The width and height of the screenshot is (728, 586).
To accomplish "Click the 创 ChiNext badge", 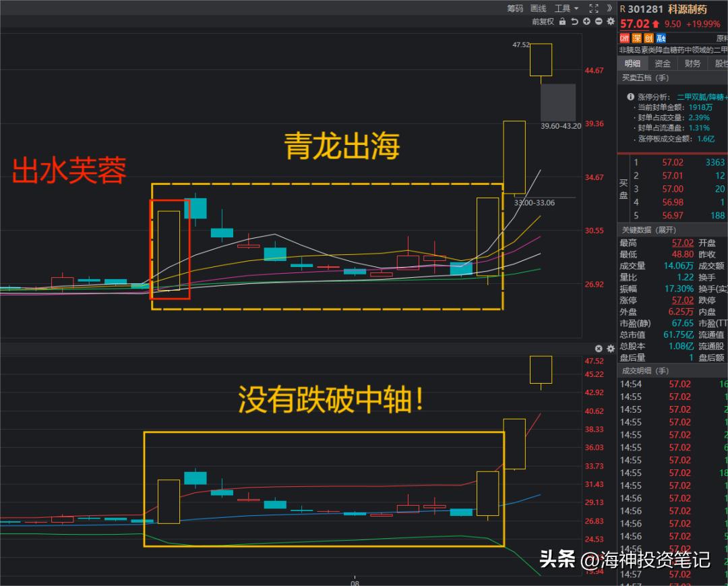I will point(648,38).
